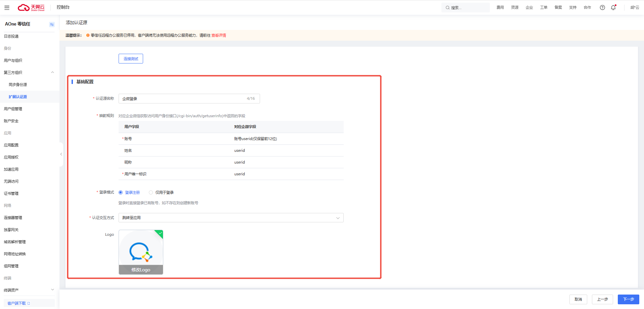Open the hamburger navigation menu

[x=7, y=7]
